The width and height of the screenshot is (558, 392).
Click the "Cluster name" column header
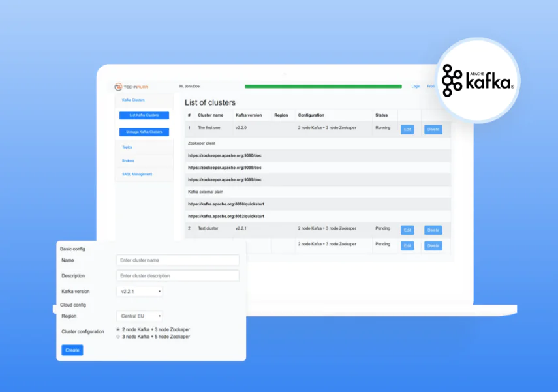point(210,115)
